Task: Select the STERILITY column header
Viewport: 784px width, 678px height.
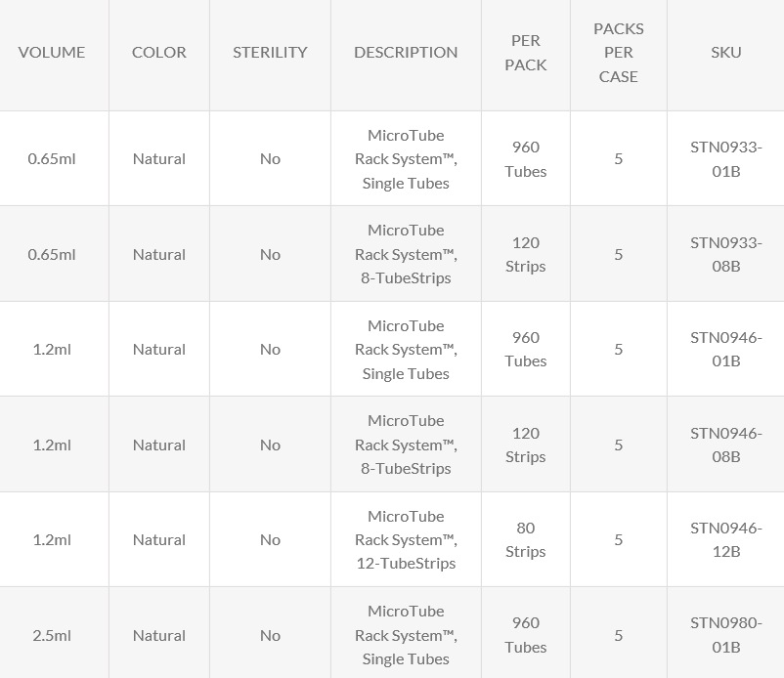Action: pyautogui.click(x=270, y=53)
